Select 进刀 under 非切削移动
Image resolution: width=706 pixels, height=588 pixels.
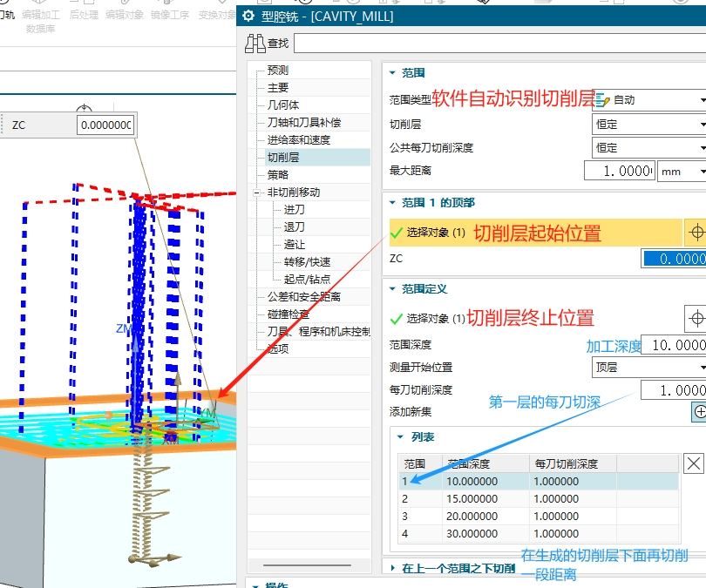pos(294,210)
